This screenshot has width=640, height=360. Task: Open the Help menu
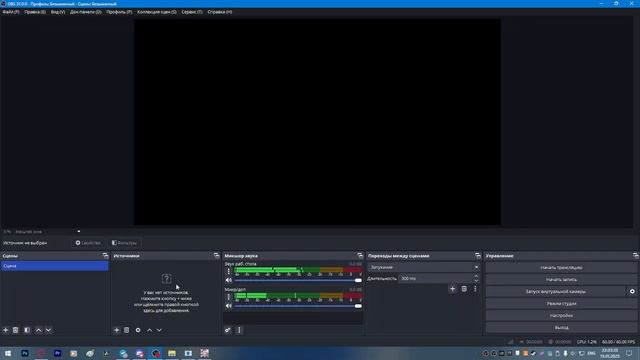point(220,12)
